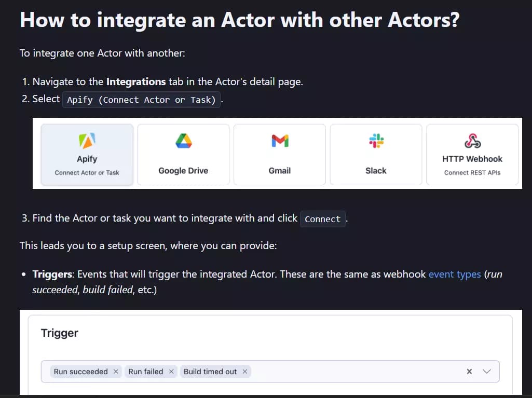Click the Connect button
532x398 pixels.
(322, 219)
